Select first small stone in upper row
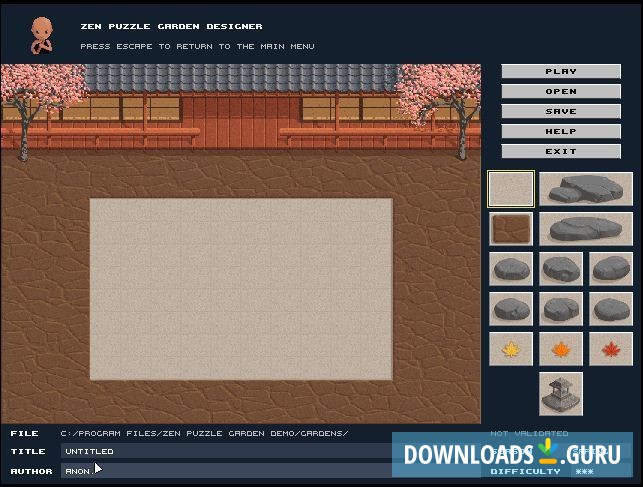This screenshot has width=643, height=487. click(511, 269)
